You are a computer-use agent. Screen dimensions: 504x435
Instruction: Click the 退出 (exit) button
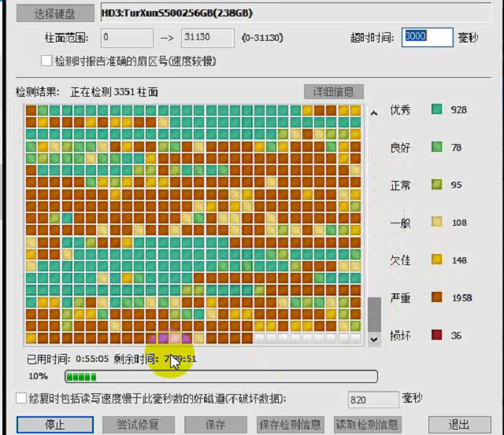(x=459, y=425)
